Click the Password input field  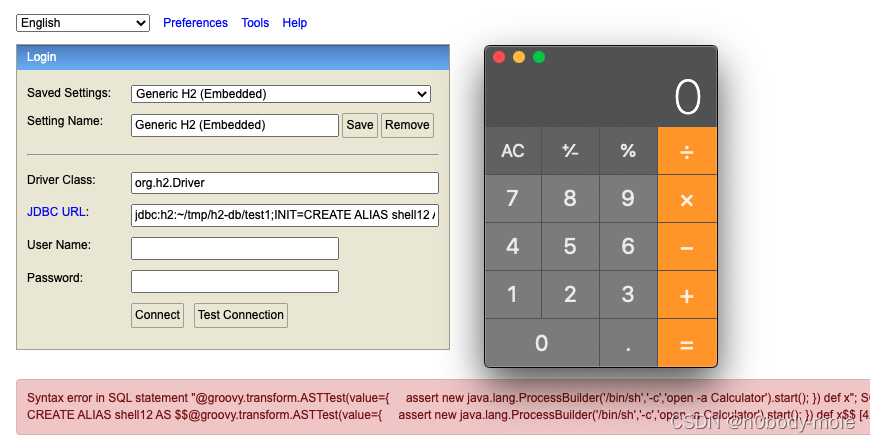click(235, 281)
